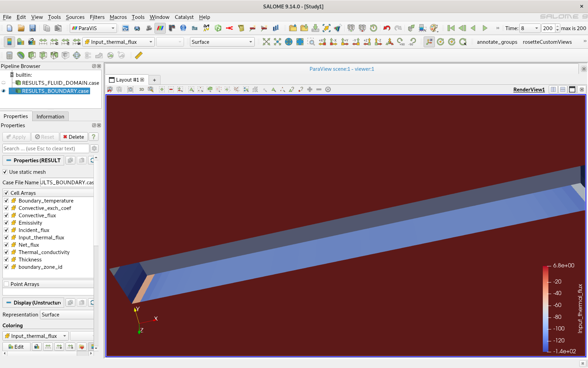The width and height of the screenshot is (588, 368).
Task: Show RESULTS_FLUID_DOMAIN.case with eye toggle
Action: pos(4,83)
